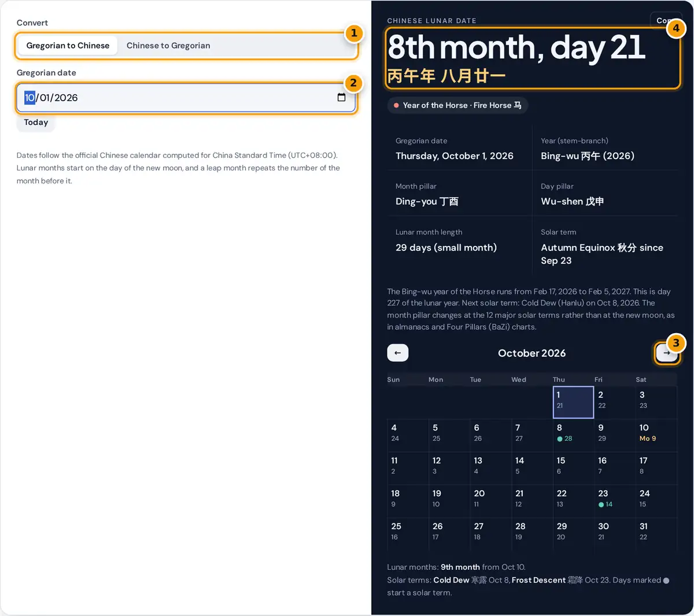Select October 9 calendar cell
694x616 pixels.
[615, 435]
